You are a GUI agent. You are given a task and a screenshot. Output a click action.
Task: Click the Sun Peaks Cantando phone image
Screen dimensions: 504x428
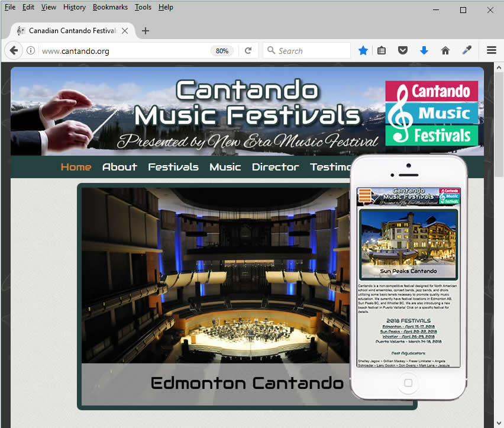408,244
